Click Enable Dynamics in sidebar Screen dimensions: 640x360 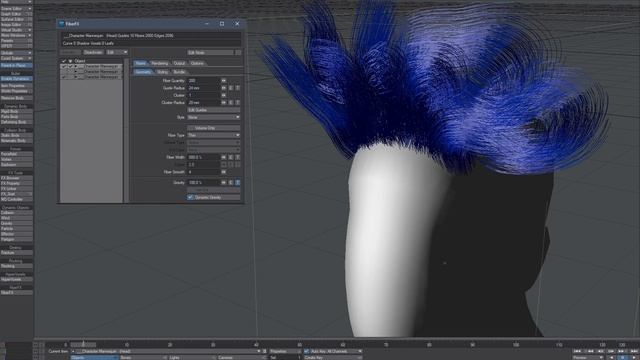pos(16,79)
